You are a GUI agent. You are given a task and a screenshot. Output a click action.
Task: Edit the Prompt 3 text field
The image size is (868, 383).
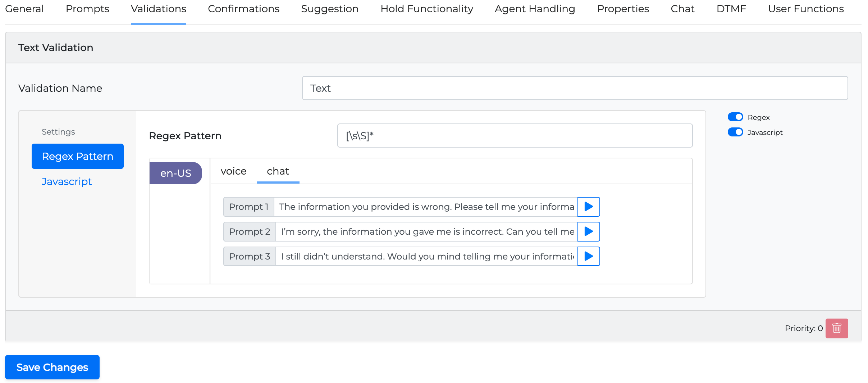(426, 256)
